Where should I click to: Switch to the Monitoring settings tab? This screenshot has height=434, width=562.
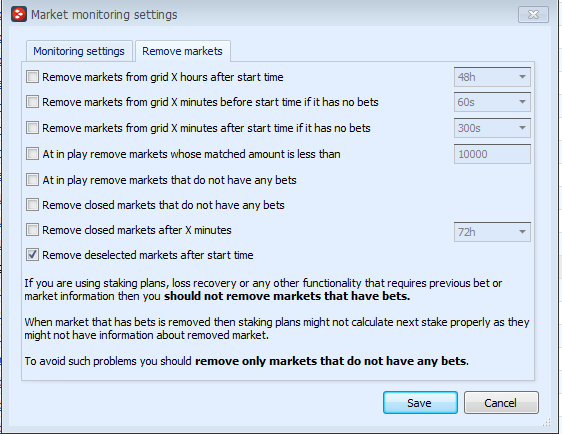pyautogui.click(x=79, y=51)
